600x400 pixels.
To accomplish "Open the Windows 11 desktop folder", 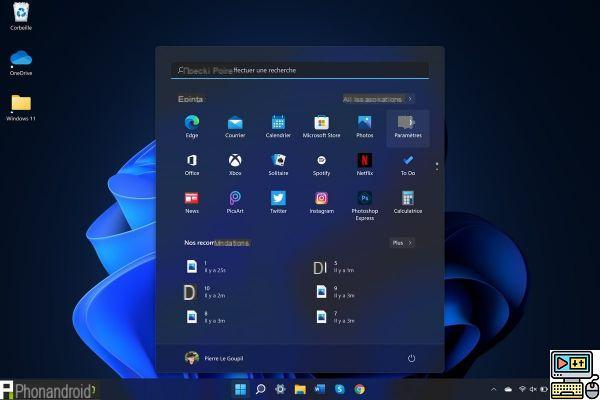I will tap(21, 108).
